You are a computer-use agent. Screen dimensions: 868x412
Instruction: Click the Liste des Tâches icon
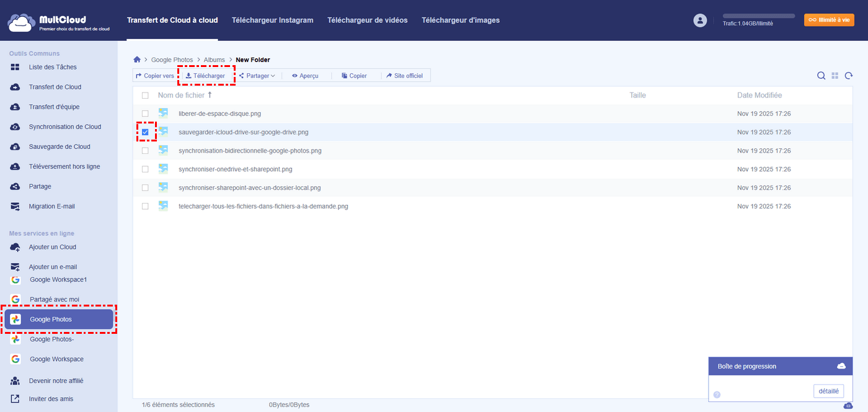tap(15, 67)
